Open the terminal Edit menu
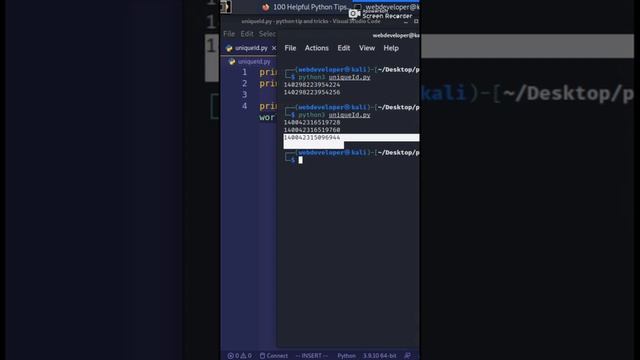This screenshot has height=360, width=640. click(x=344, y=48)
